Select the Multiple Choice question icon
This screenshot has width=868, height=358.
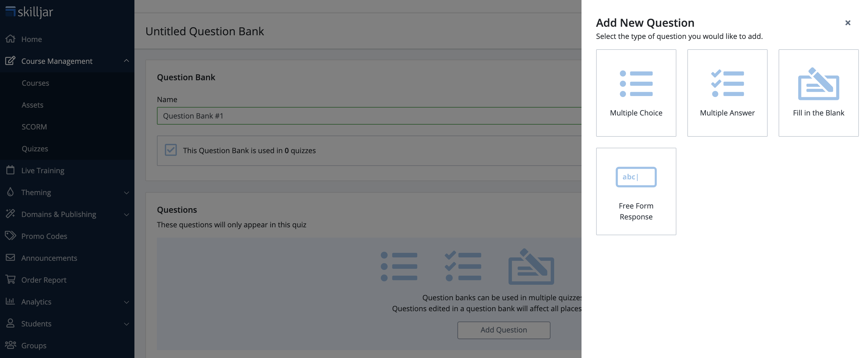click(x=636, y=84)
